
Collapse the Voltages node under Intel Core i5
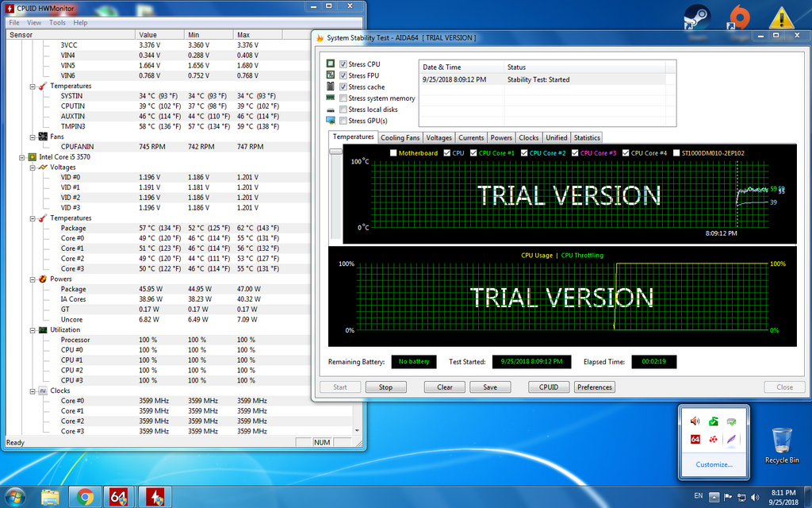coord(32,167)
